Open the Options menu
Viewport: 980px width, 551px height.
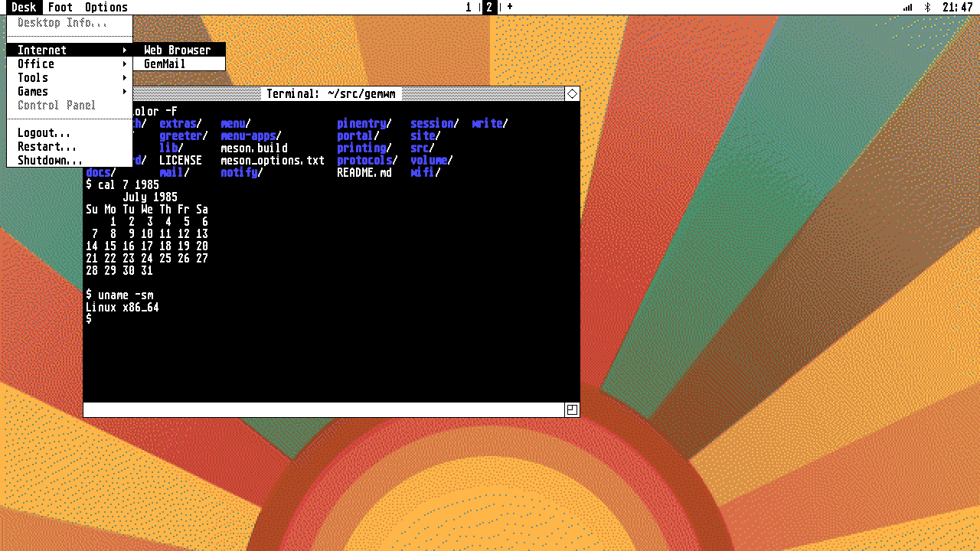(106, 7)
